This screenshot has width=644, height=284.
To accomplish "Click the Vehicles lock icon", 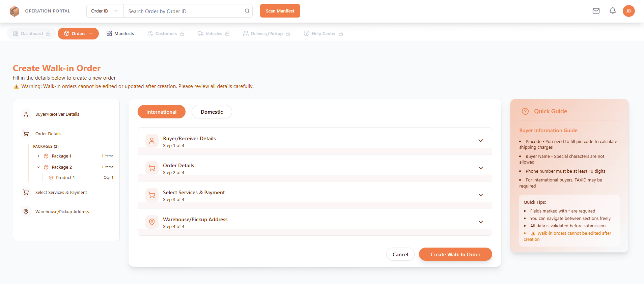I will [x=227, y=34].
